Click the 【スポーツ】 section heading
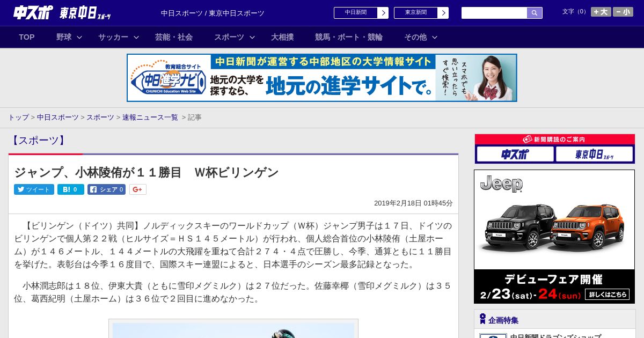The image size is (644, 338). click(x=38, y=141)
